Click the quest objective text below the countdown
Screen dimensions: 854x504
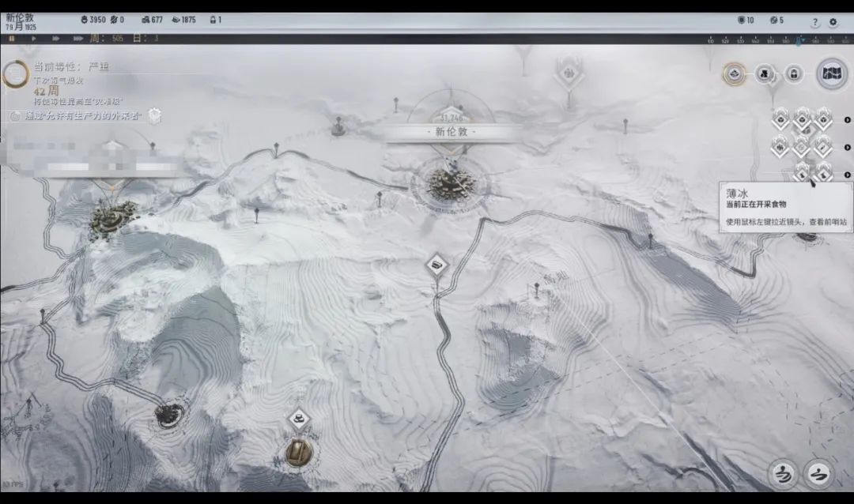tap(83, 116)
